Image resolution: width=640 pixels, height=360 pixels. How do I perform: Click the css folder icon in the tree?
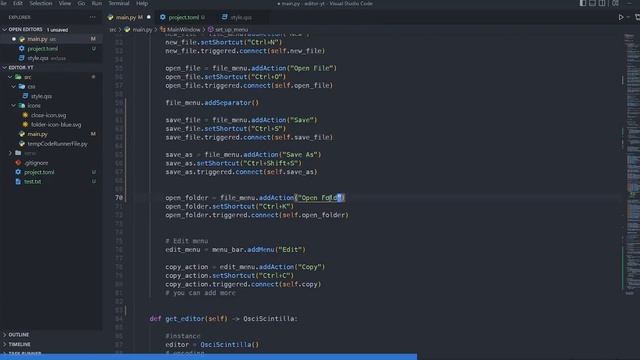(22, 87)
